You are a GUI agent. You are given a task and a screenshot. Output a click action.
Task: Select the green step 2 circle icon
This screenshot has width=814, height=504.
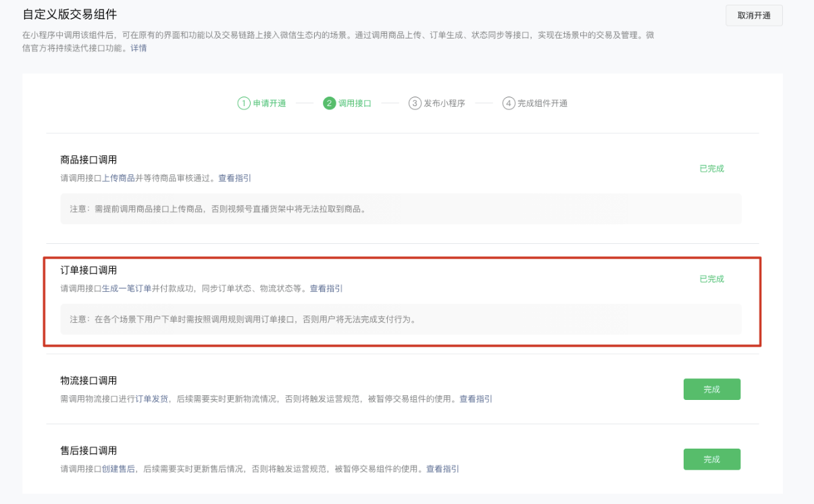[x=330, y=103]
